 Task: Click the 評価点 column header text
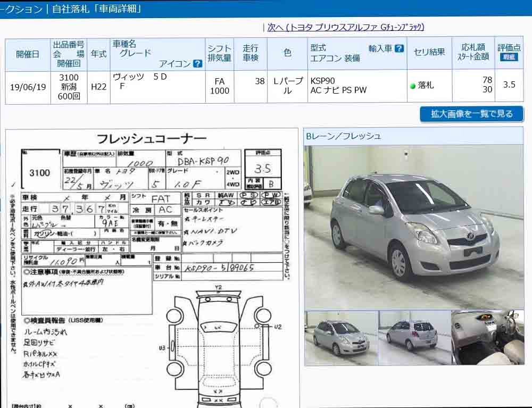(509, 48)
